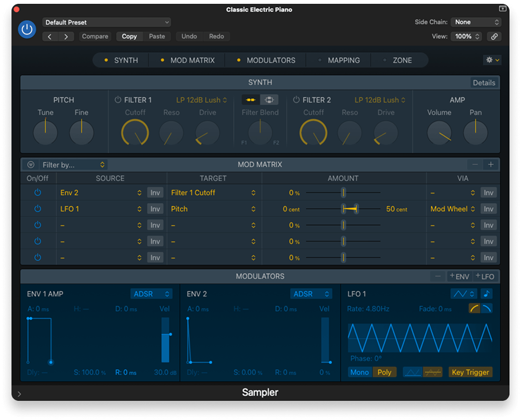The image size is (521, 420).
Task: Open the Mod Wheel via menu
Action: click(452, 209)
